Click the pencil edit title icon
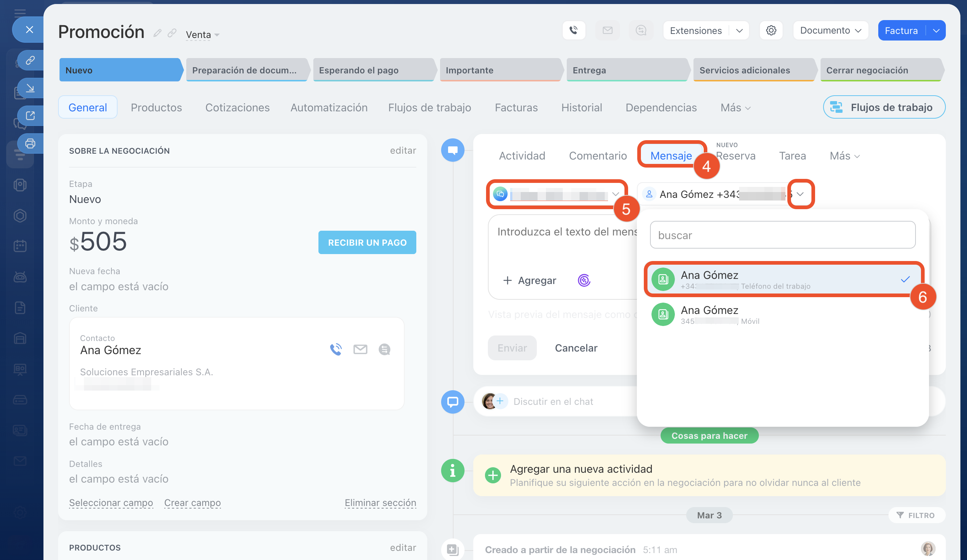The width and height of the screenshot is (967, 560). click(x=157, y=33)
